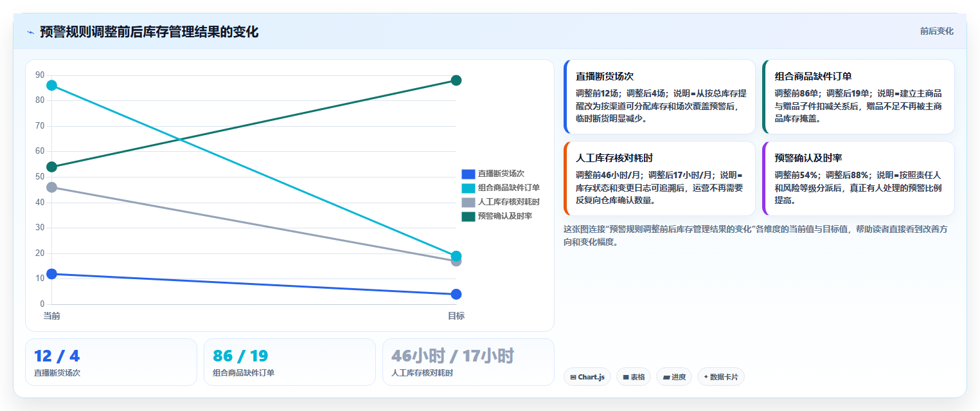Click the 组合商品缺件订单 point at 86
The image size is (980, 411).
pyautogui.click(x=51, y=86)
